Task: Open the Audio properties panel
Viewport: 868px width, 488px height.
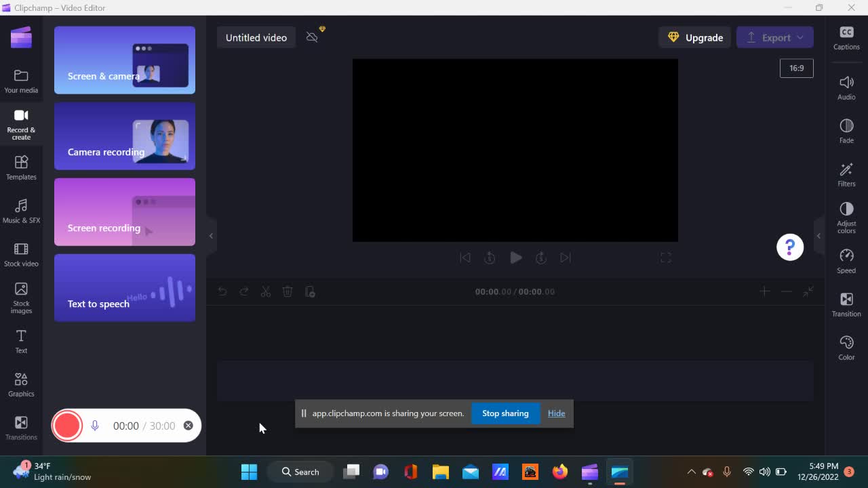Action: pos(846,88)
